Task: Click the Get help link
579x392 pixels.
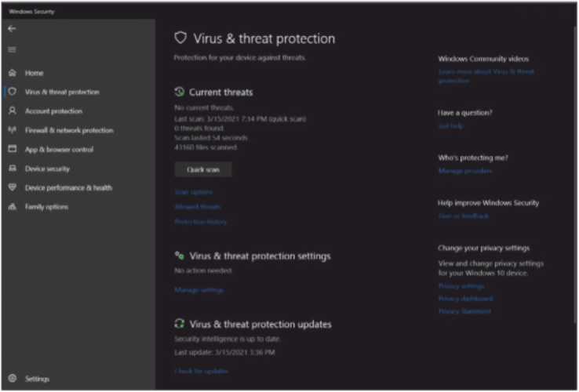Action: (451, 126)
